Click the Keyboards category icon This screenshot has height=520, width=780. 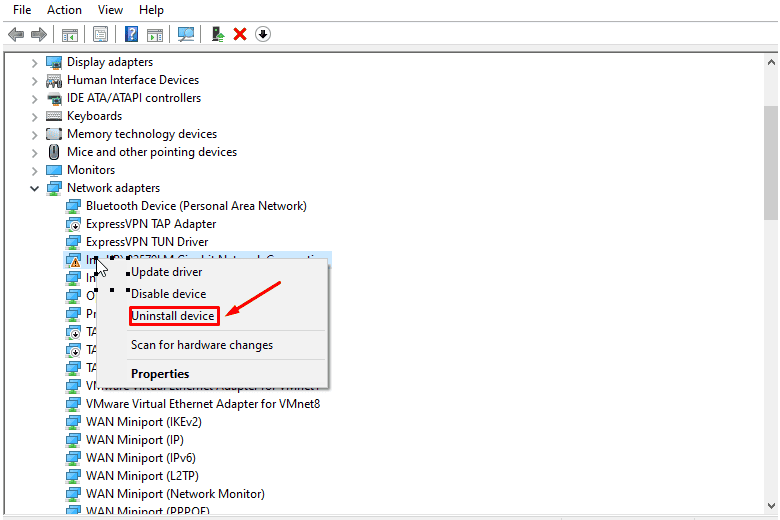[x=54, y=116]
